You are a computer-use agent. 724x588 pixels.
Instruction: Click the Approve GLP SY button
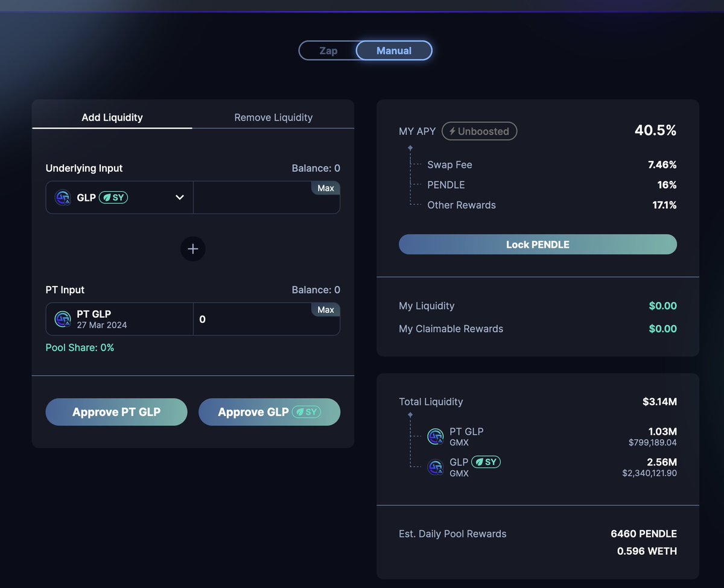[269, 412]
